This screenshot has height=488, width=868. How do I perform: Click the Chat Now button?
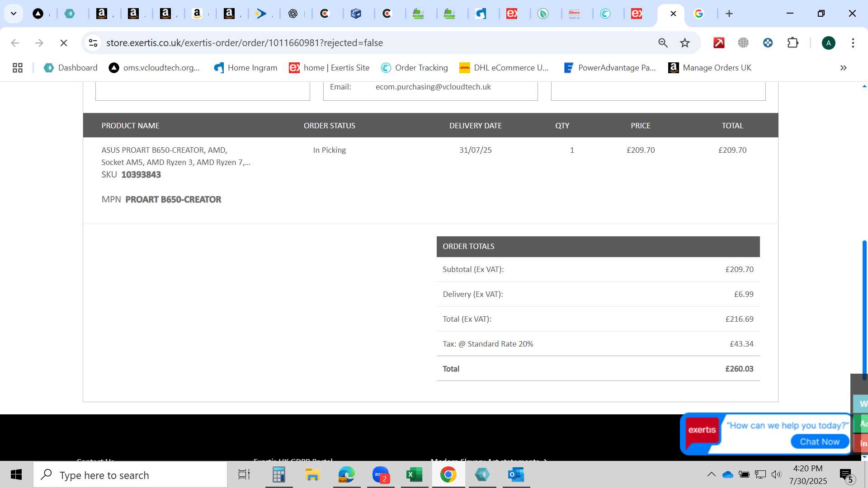click(820, 442)
